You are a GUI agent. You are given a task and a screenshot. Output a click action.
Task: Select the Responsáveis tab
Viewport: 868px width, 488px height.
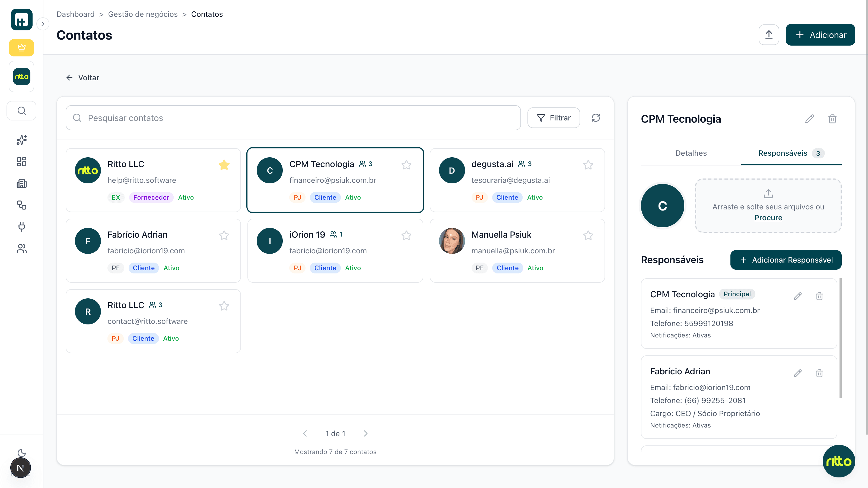pos(783,153)
